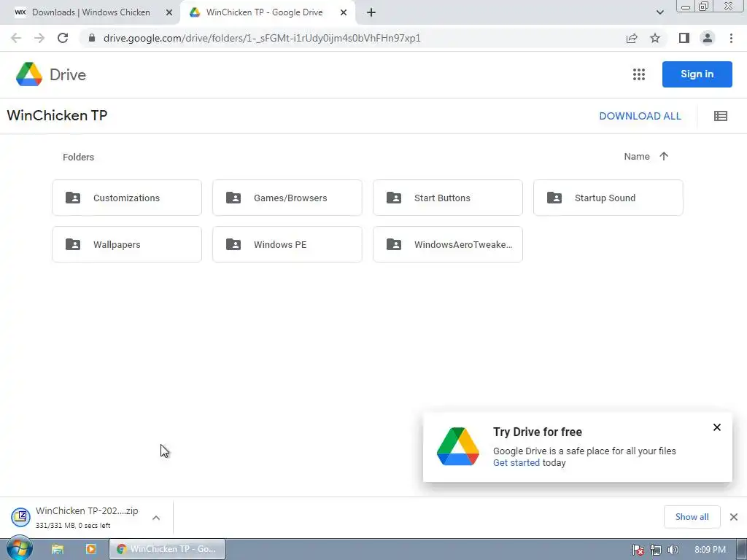Open the Name sort dropdown
Viewport: 747px width, 560px height.
pyautogui.click(x=637, y=156)
